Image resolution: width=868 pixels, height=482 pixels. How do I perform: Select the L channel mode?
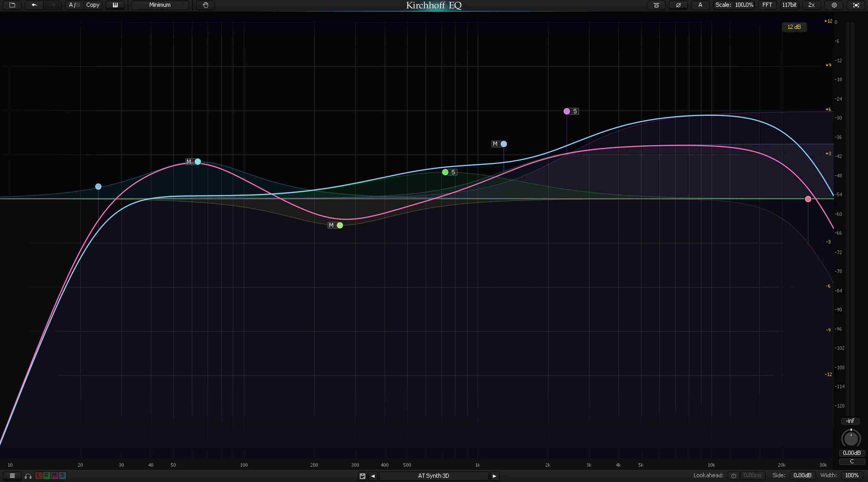point(38,476)
